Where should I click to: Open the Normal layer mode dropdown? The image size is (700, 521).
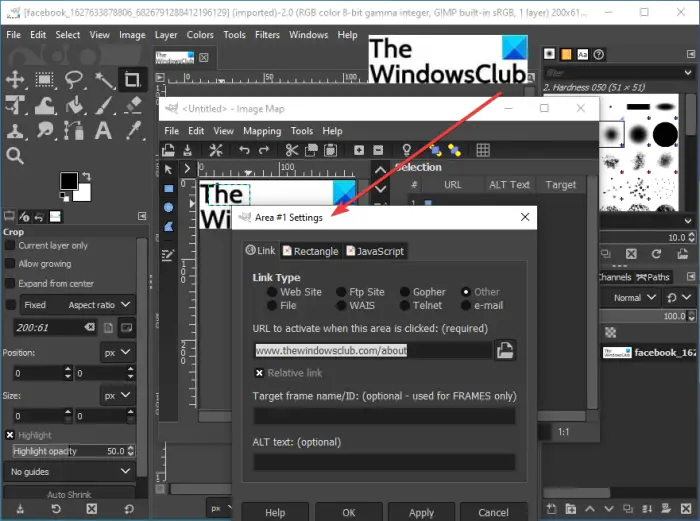pos(634,298)
